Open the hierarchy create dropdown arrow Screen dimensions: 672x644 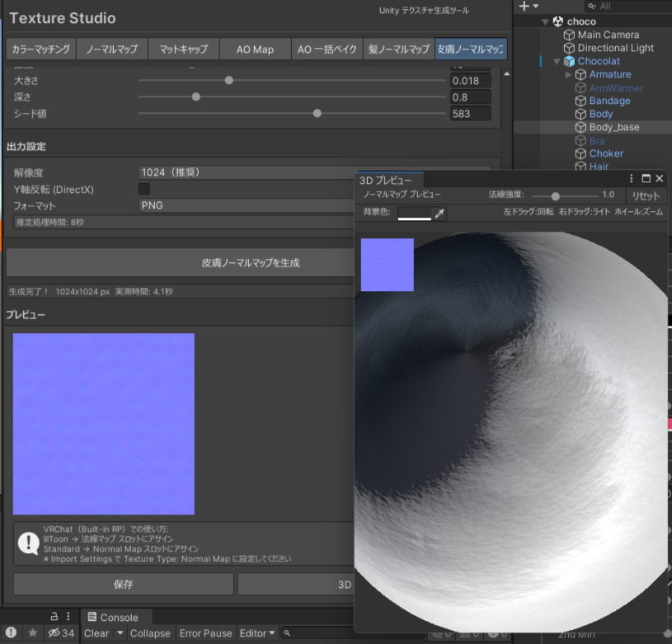[536, 6]
